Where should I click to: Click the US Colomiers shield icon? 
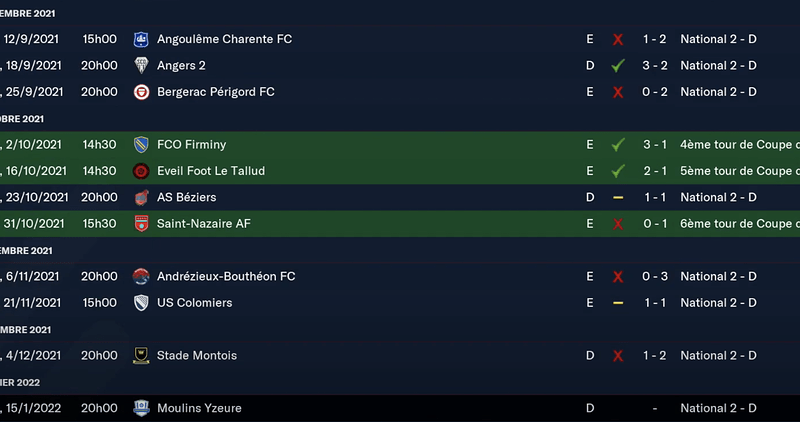click(x=141, y=303)
